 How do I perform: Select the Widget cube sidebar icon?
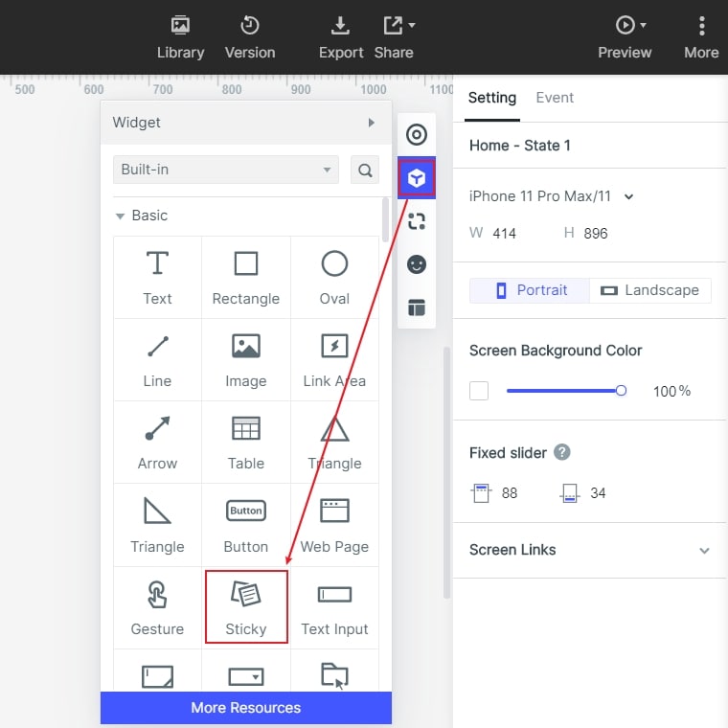(x=417, y=178)
